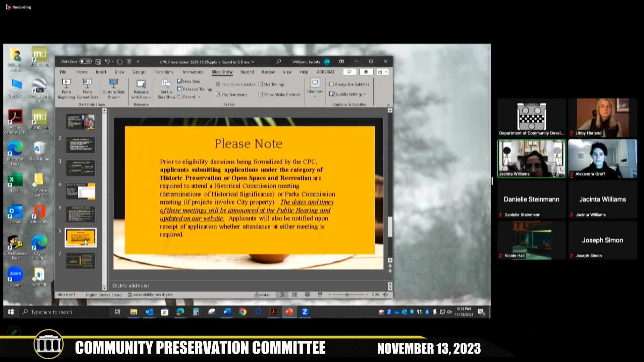Screen dimensions: 644x362
Task: Open the Animations tab
Action: (x=193, y=72)
